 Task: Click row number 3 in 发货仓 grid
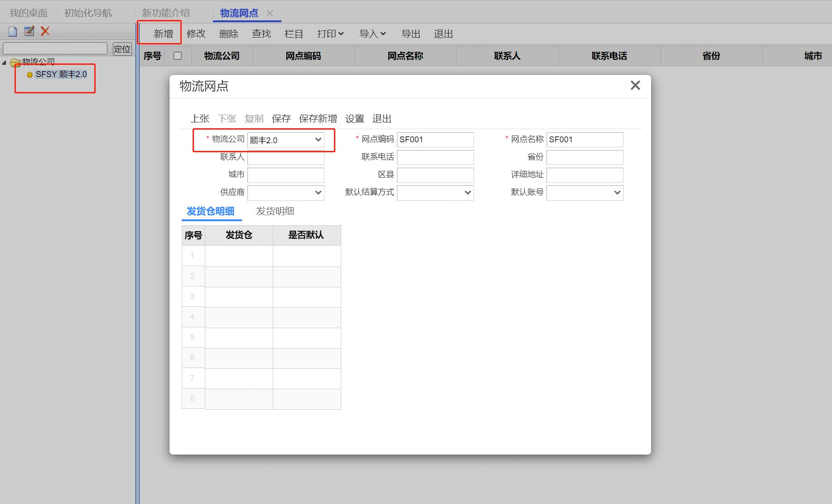click(193, 297)
